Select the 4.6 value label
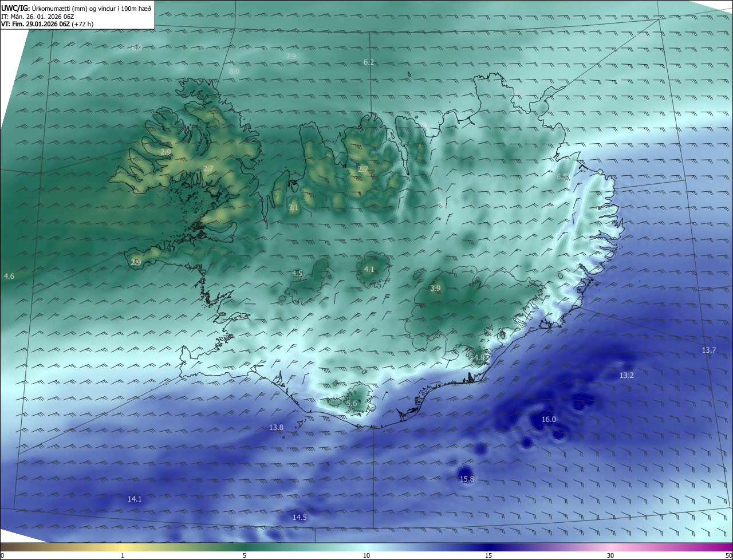Screen dimensions: 733x560 (9, 276)
